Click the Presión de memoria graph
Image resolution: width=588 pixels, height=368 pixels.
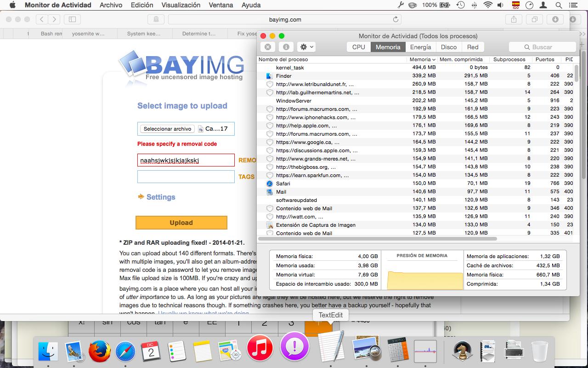point(425,281)
